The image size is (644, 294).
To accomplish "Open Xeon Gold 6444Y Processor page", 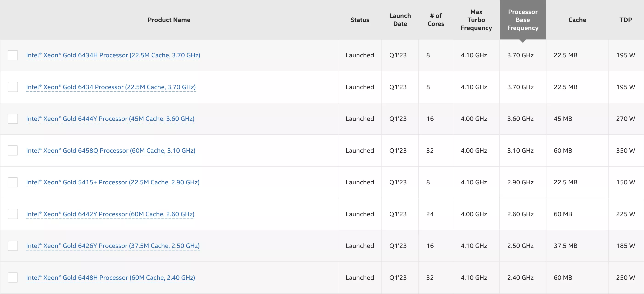I will (110, 119).
